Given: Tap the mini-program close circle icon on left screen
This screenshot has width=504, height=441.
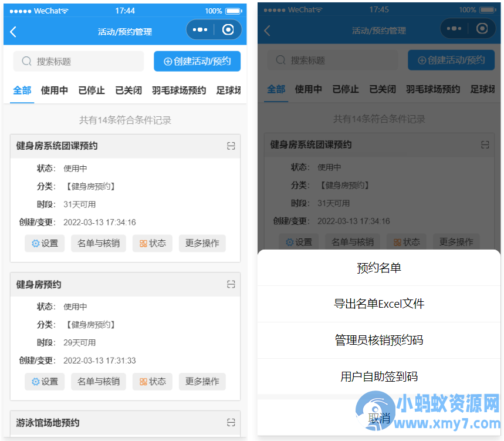Looking at the screenshot, I should point(228,30).
